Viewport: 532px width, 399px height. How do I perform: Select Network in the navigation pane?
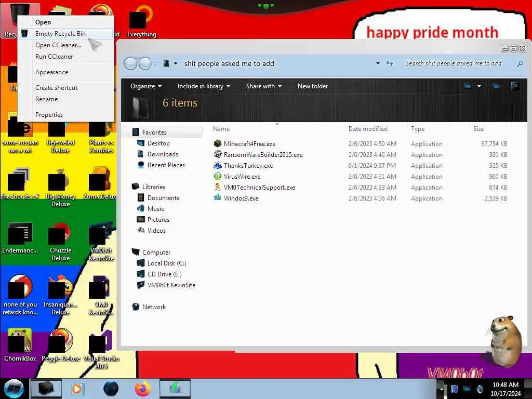click(x=154, y=307)
